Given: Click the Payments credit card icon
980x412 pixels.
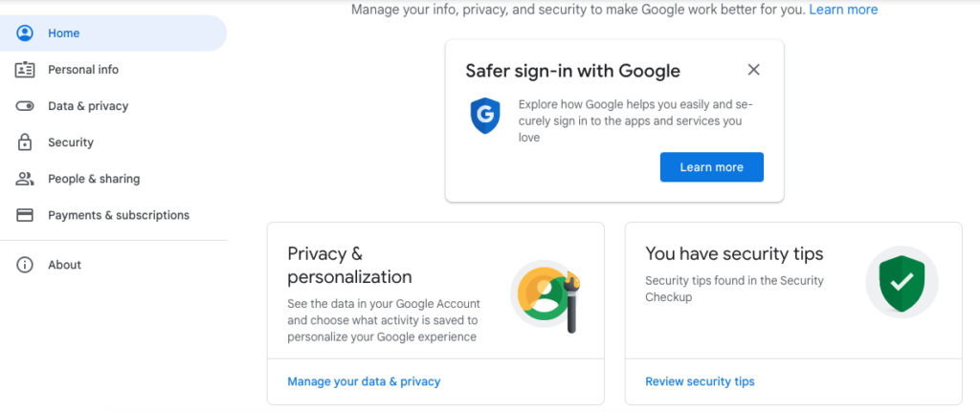Looking at the screenshot, I should [x=24, y=215].
